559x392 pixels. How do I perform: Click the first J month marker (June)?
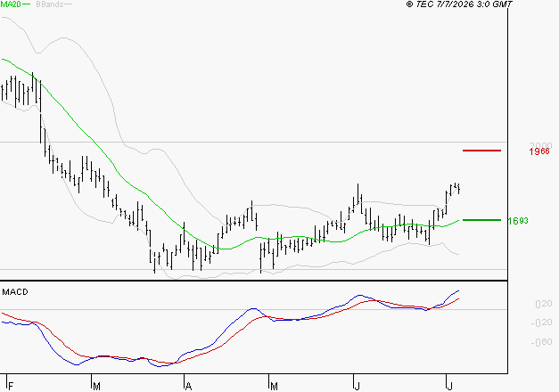click(358, 387)
